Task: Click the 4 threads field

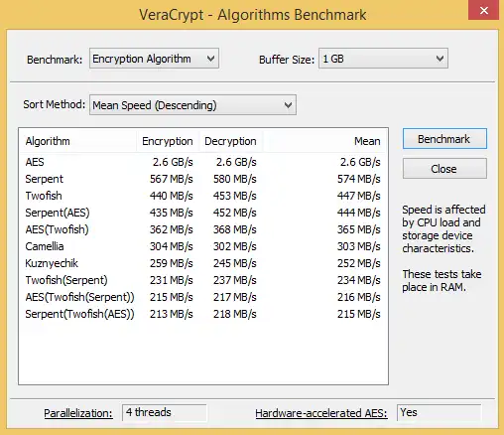Action: coord(165,412)
